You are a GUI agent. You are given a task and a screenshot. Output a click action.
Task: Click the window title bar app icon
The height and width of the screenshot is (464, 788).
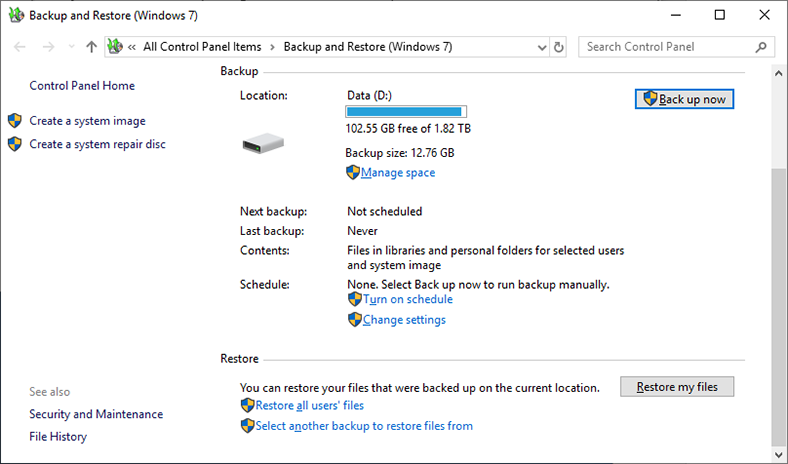17,15
